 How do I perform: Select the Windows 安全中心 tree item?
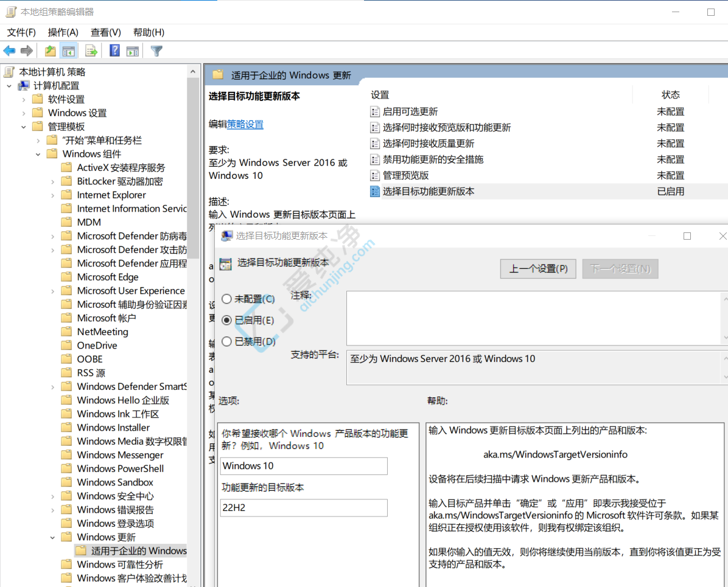[x=115, y=496]
